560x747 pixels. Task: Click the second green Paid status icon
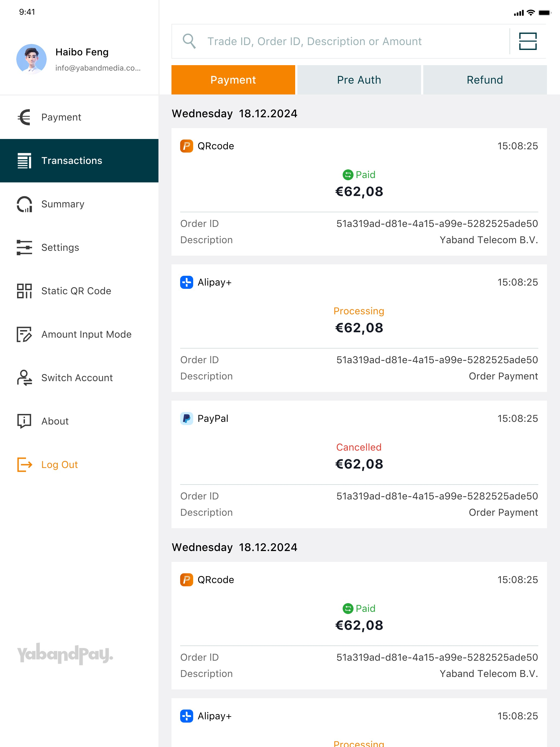tap(348, 609)
